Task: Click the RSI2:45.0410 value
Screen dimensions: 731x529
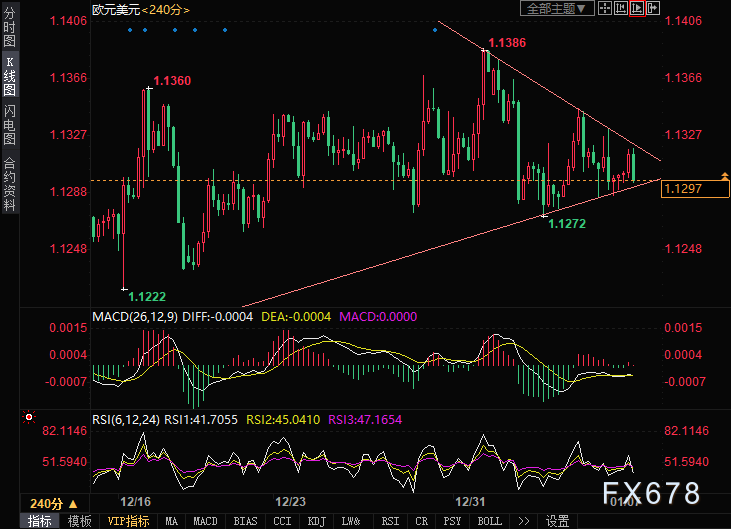Action: 283,420
